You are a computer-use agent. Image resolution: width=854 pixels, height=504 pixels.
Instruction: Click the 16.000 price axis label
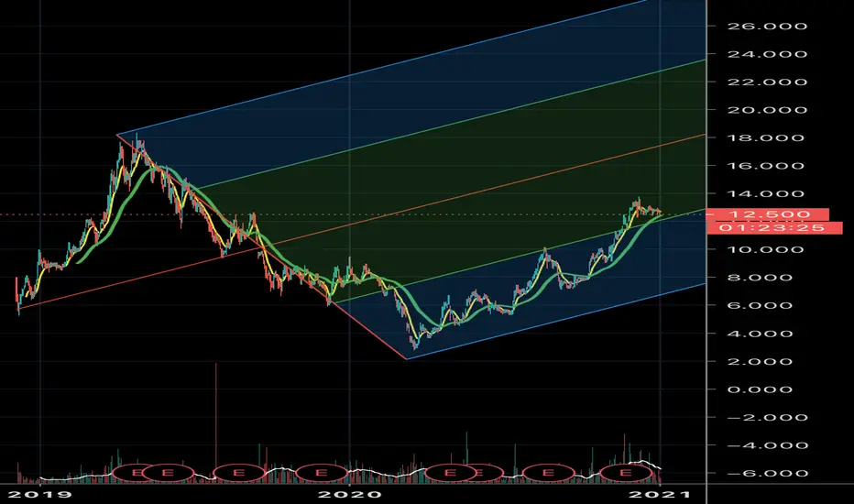click(766, 166)
